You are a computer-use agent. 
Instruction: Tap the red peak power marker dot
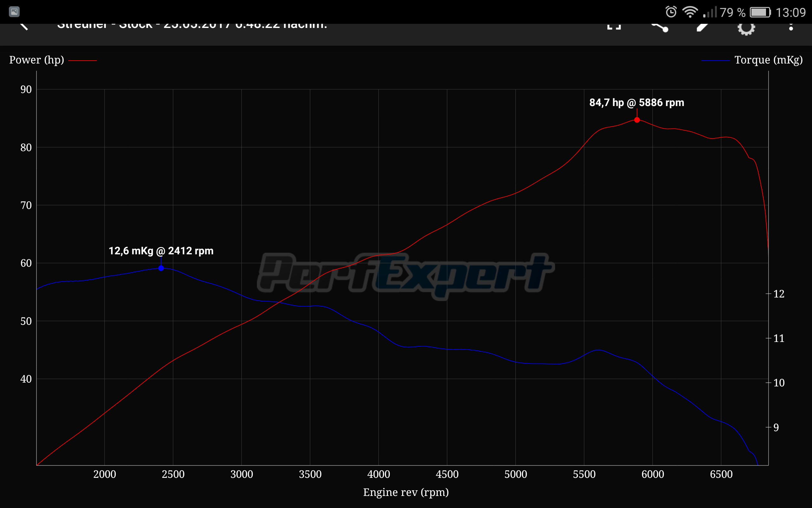pos(637,120)
